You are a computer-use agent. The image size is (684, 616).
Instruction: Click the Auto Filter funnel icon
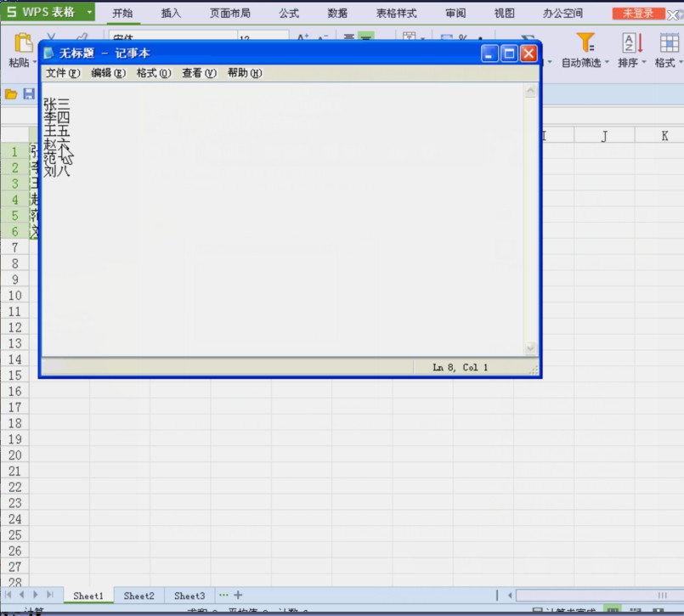[585, 42]
